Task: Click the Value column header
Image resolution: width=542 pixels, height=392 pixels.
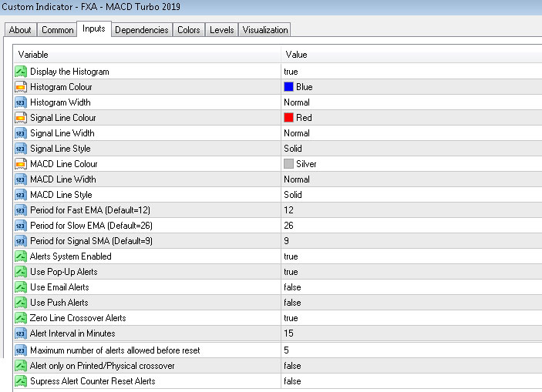Action: pos(409,55)
